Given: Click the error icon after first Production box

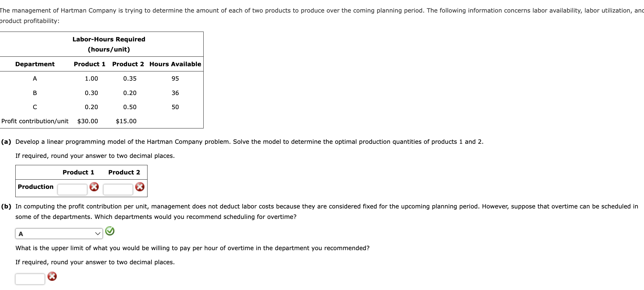Looking at the screenshot, I should click(94, 187).
